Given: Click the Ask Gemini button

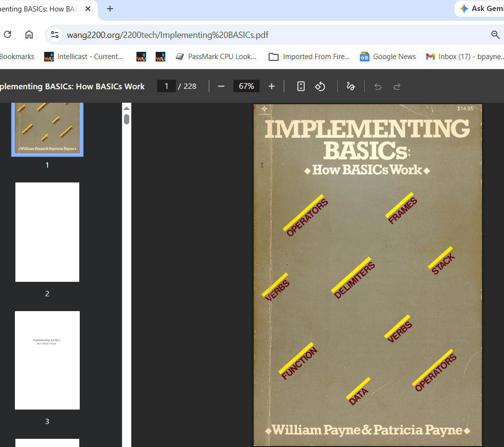Looking at the screenshot, I should pos(481,9).
